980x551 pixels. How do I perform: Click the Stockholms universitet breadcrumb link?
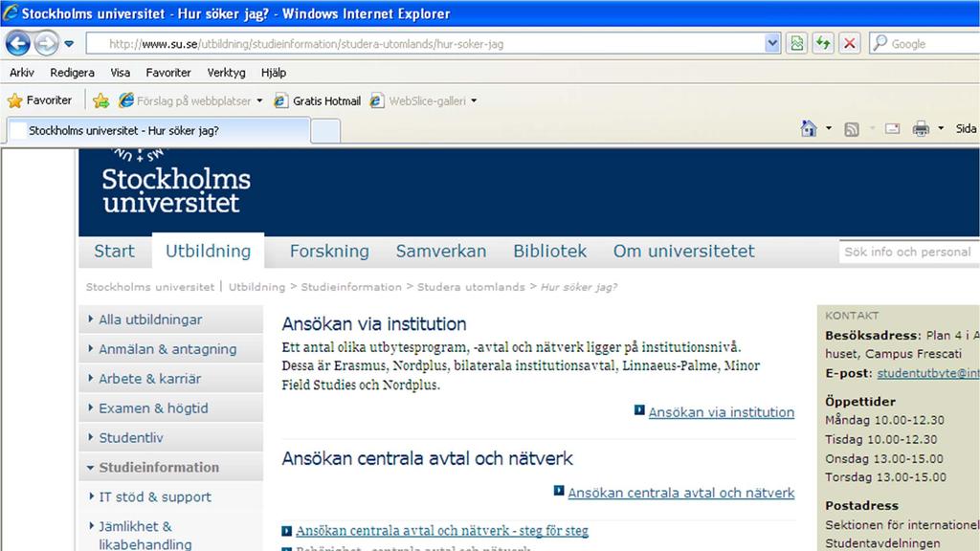click(x=150, y=287)
